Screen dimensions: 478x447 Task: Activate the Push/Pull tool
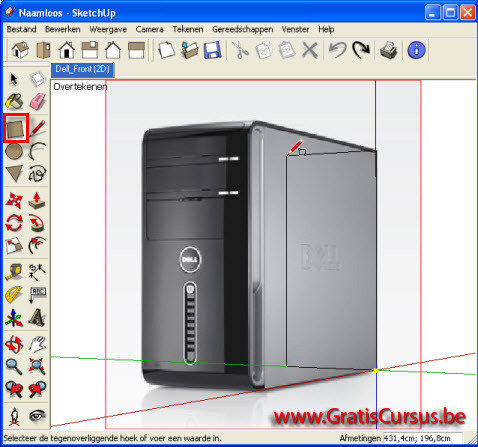pyautogui.click(x=37, y=201)
